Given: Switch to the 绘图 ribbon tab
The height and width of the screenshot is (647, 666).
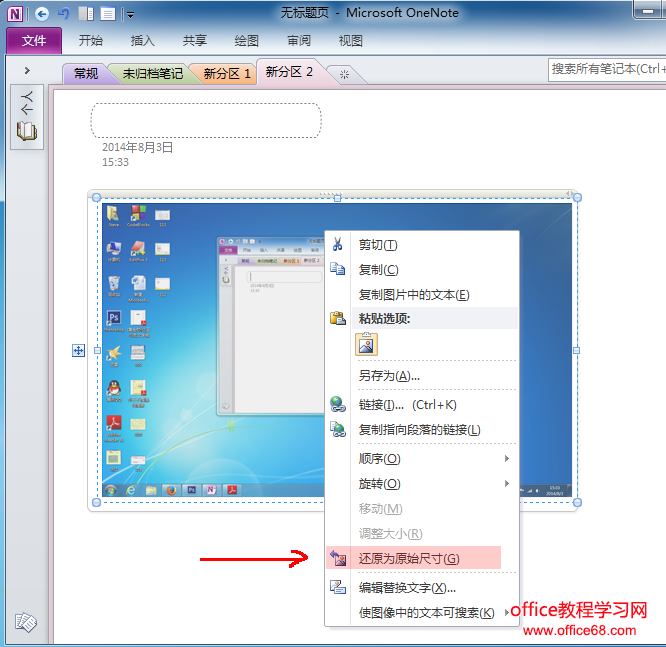Looking at the screenshot, I should point(246,41).
